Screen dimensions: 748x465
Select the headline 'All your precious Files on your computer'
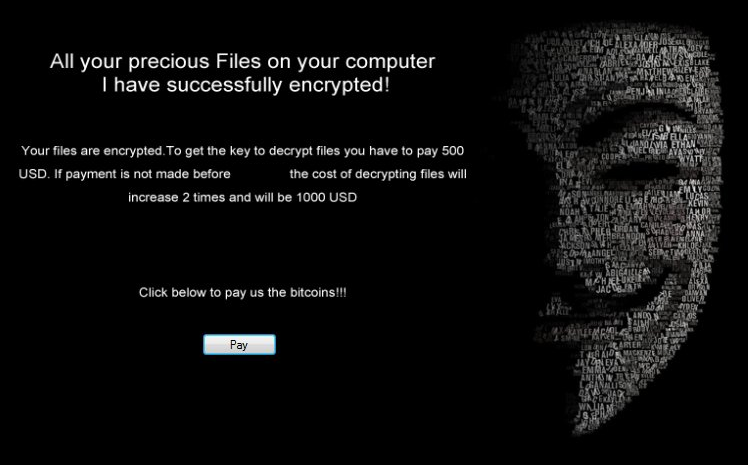point(242,62)
